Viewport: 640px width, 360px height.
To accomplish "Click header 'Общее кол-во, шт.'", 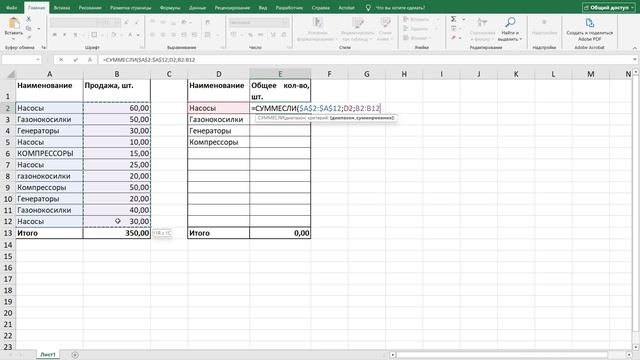I will [x=280, y=91].
